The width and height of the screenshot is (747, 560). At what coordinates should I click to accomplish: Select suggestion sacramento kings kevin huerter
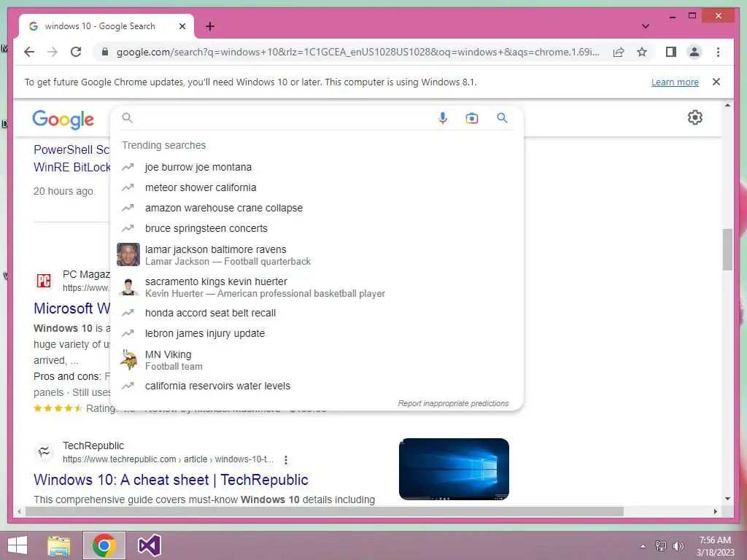(x=317, y=287)
